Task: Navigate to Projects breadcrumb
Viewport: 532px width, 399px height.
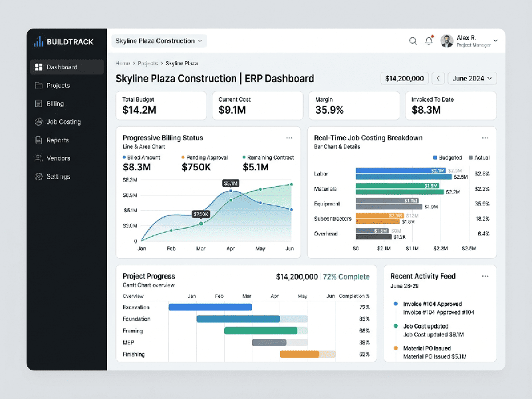Action: (x=148, y=63)
